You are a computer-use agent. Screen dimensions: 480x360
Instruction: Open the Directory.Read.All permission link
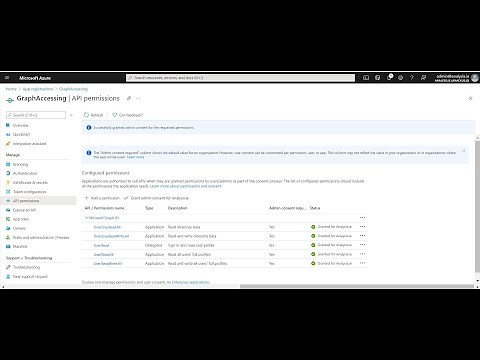point(107,227)
